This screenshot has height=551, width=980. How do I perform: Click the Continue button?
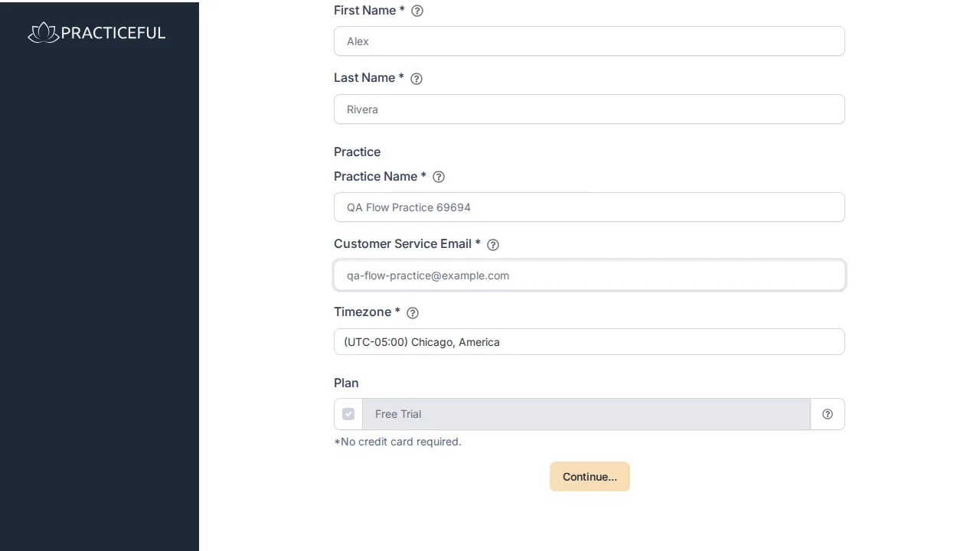590,477
